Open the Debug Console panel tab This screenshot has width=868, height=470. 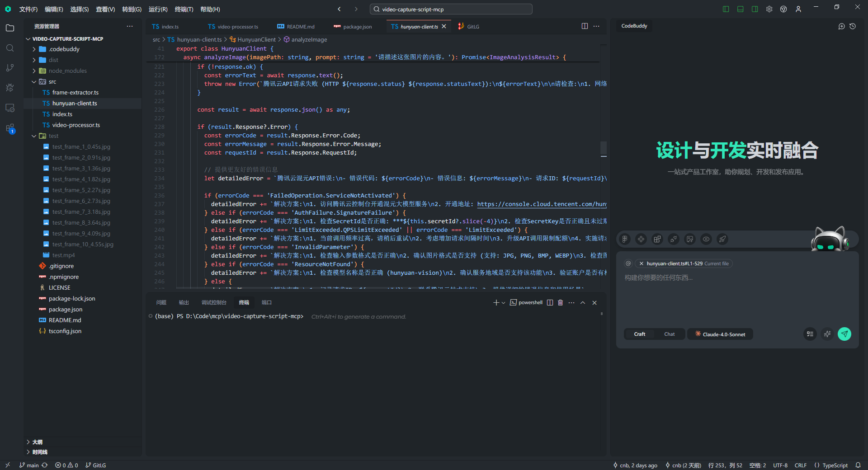coord(214,303)
